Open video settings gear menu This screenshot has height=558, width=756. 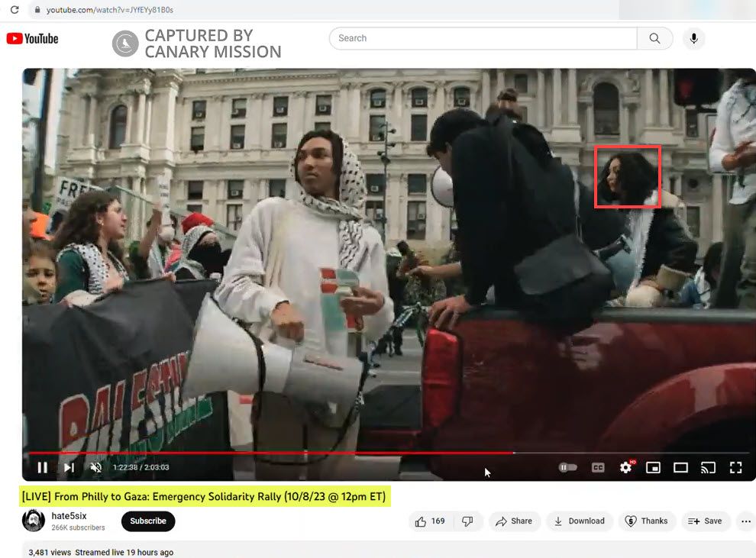coord(626,467)
